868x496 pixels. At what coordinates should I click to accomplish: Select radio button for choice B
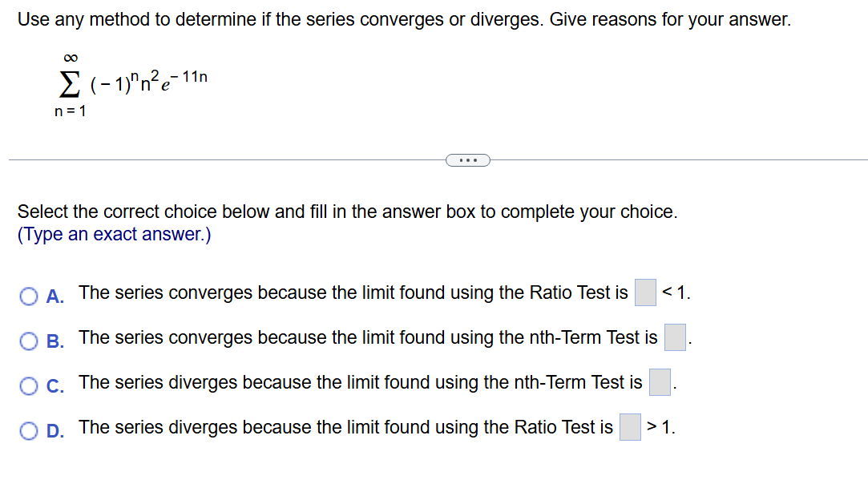tap(28, 341)
